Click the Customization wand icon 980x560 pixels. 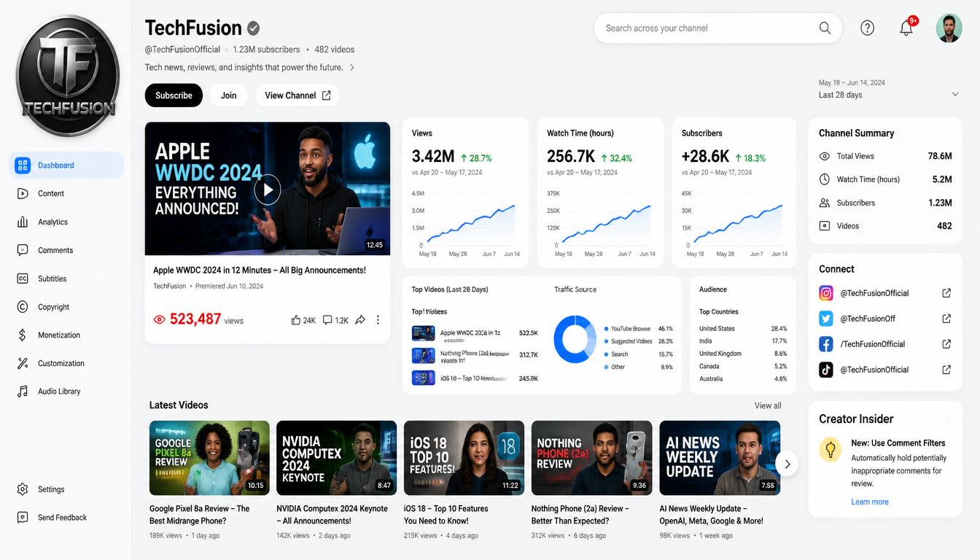(23, 363)
